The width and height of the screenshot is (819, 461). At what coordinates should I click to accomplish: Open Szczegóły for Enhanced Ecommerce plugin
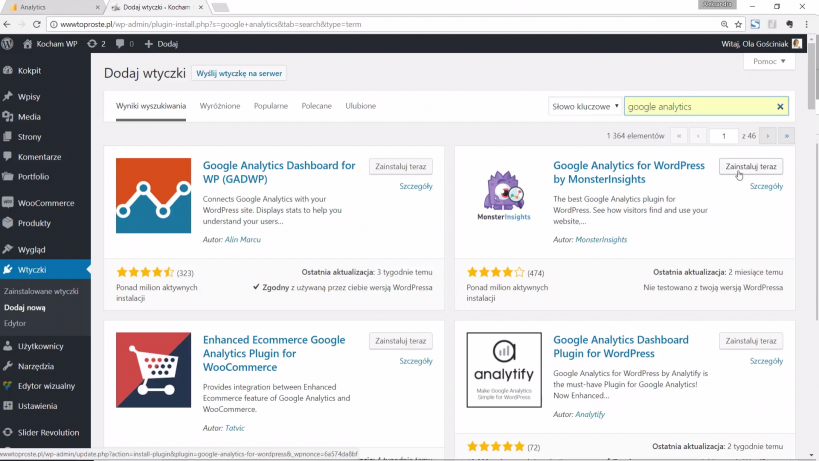pos(416,361)
